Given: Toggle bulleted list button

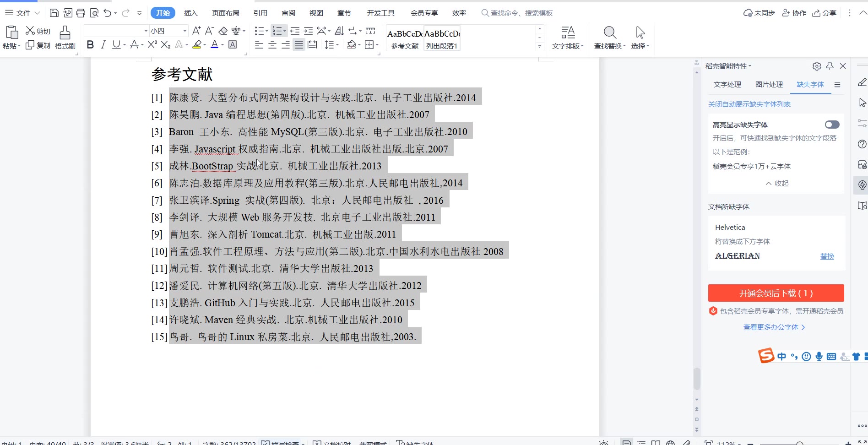Looking at the screenshot, I should (259, 31).
